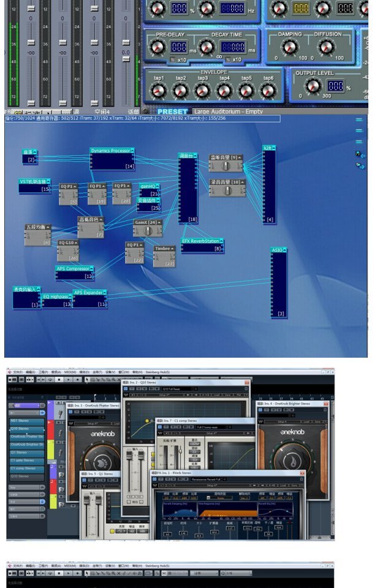Toggle power button in C1 comp window

159,427
